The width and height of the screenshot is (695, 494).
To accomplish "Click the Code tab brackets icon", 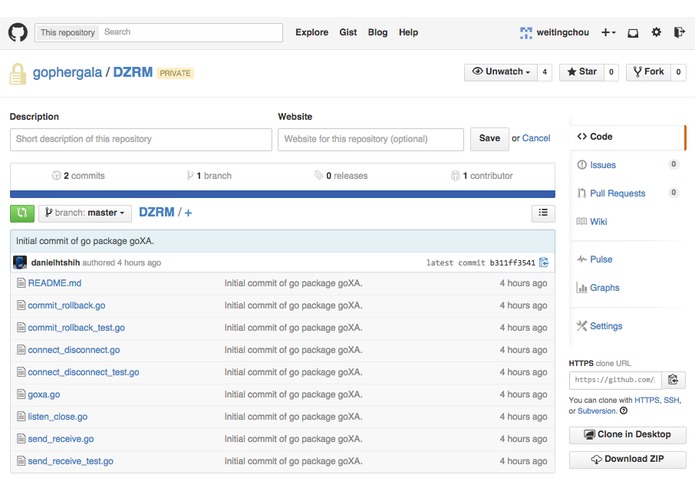I will (x=582, y=136).
